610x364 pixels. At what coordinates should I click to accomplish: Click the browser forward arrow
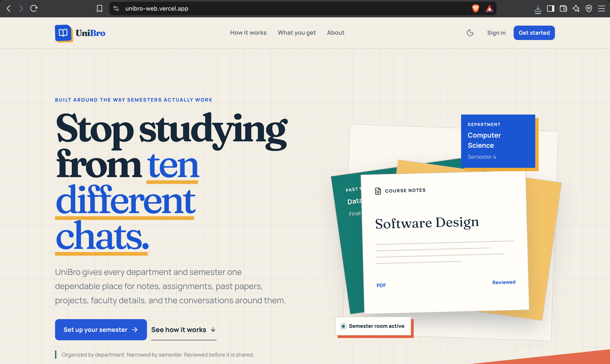(x=21, y=9)
